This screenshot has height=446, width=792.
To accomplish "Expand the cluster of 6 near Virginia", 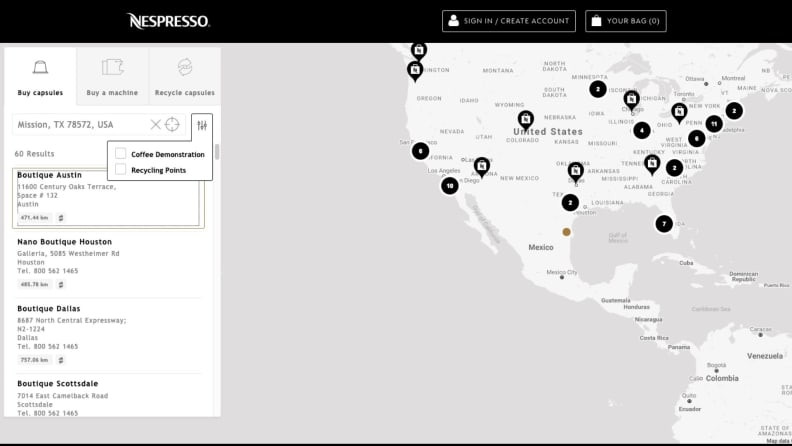I will tap(697, 138).
